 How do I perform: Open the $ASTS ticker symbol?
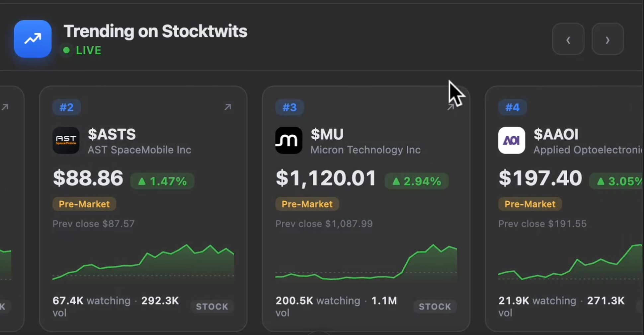[112, 134]
